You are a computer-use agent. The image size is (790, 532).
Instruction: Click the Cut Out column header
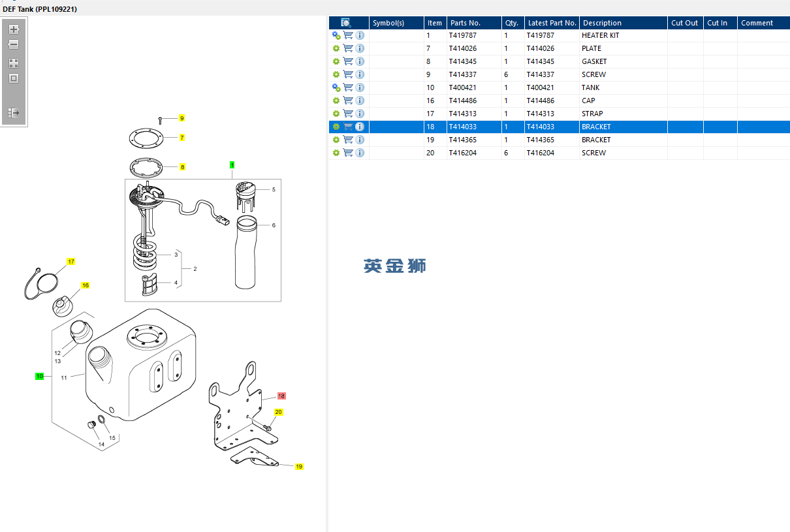click(x=686, y=23)
